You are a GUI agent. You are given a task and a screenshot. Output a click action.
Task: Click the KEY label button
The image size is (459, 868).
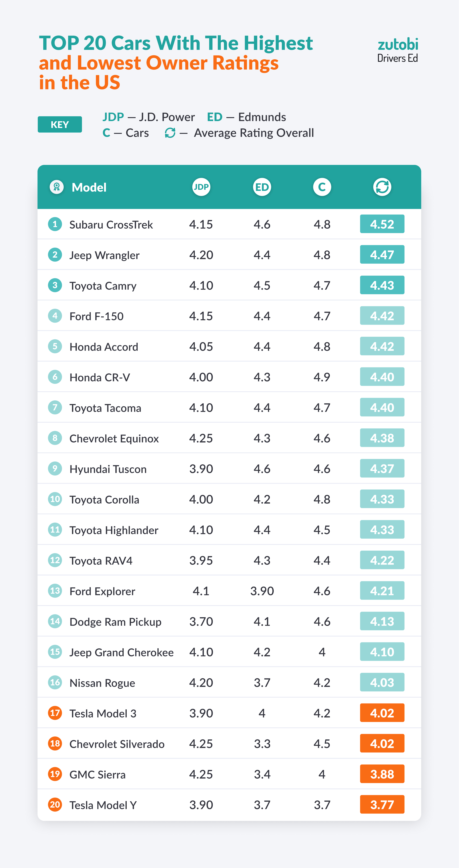tap(60, 125)
